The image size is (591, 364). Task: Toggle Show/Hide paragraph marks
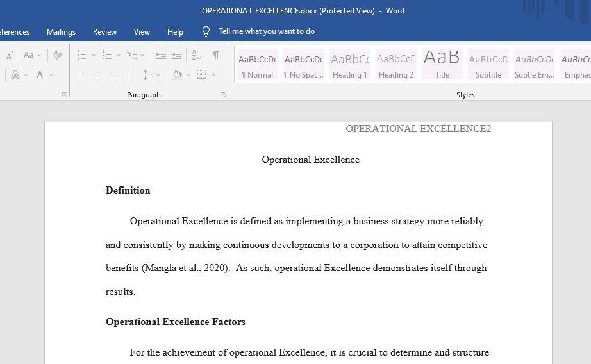point(215,55)
